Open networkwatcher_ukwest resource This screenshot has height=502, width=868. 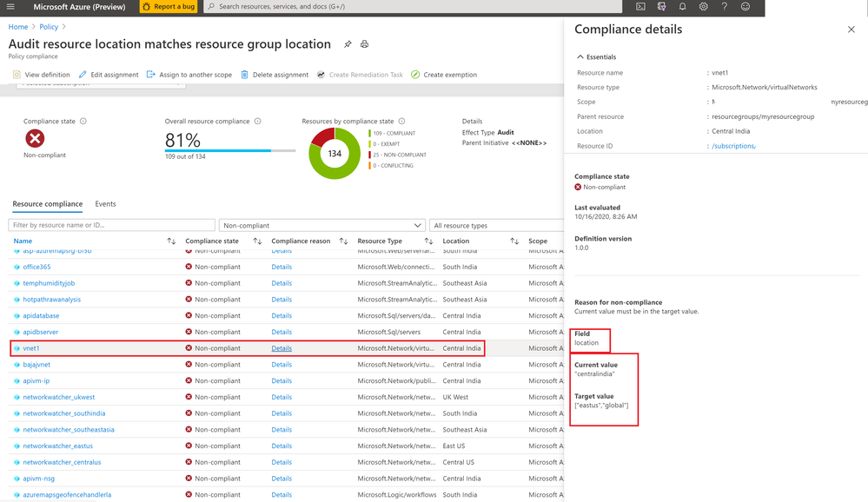click(x=59, y=398)
